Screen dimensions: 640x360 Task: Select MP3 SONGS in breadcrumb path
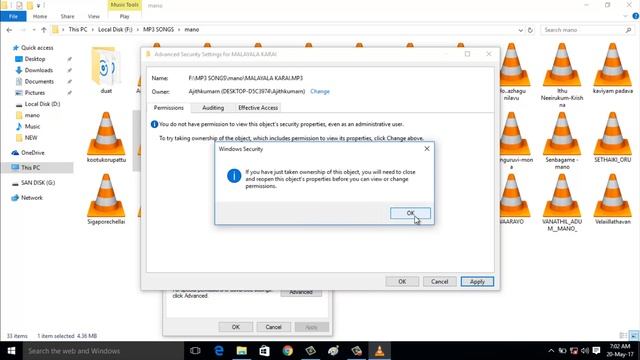point(158,29)
